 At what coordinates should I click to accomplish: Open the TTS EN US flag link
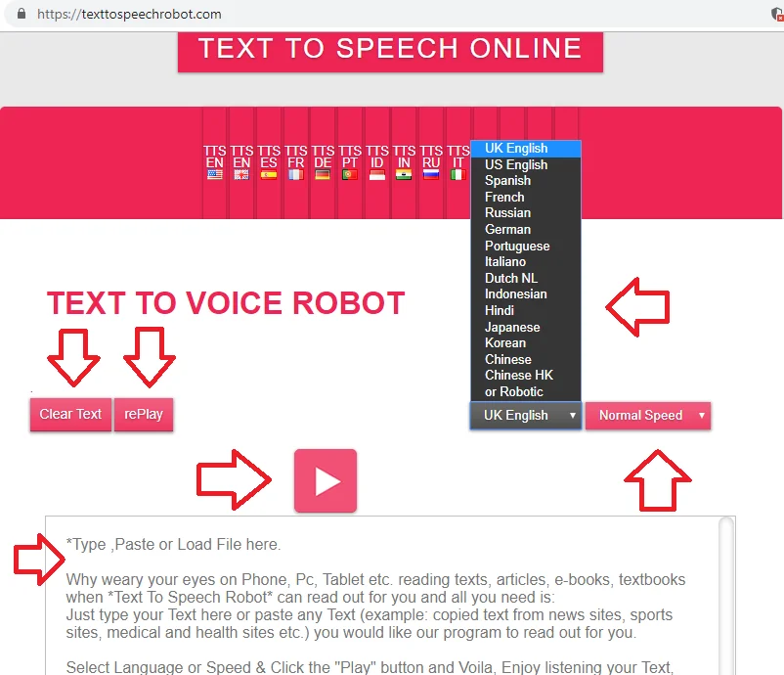(x=214, y=162)
